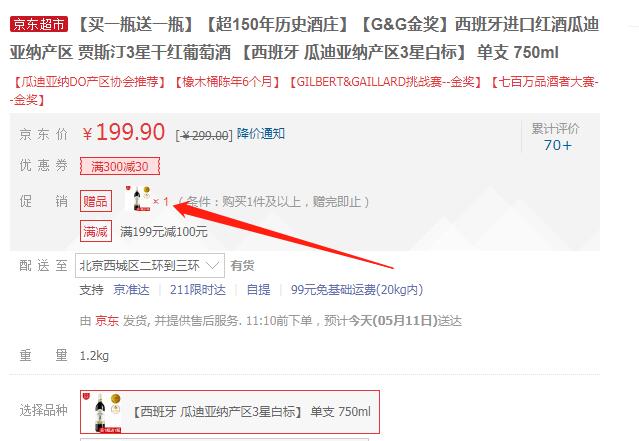Viewport: 639px width, 441px height.
Task: Open the 降价通知 price alert link
Action: (261, 133)
